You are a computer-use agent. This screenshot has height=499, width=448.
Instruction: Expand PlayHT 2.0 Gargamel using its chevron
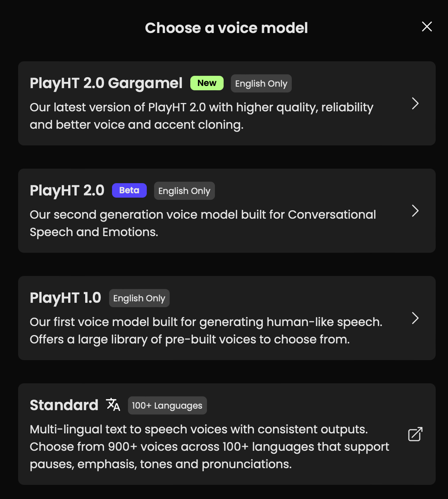(415, 103)
